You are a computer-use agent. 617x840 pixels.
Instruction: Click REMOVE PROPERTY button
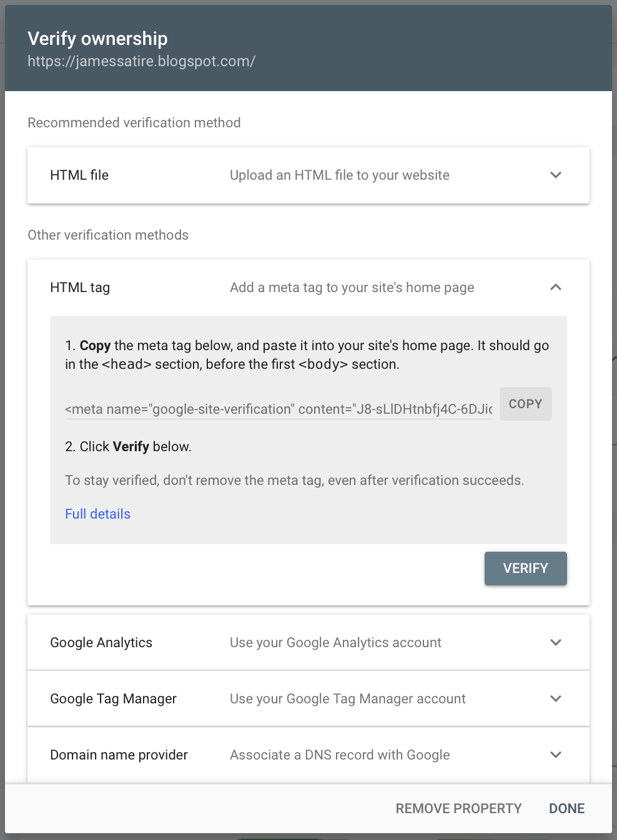tap(458, 809)
